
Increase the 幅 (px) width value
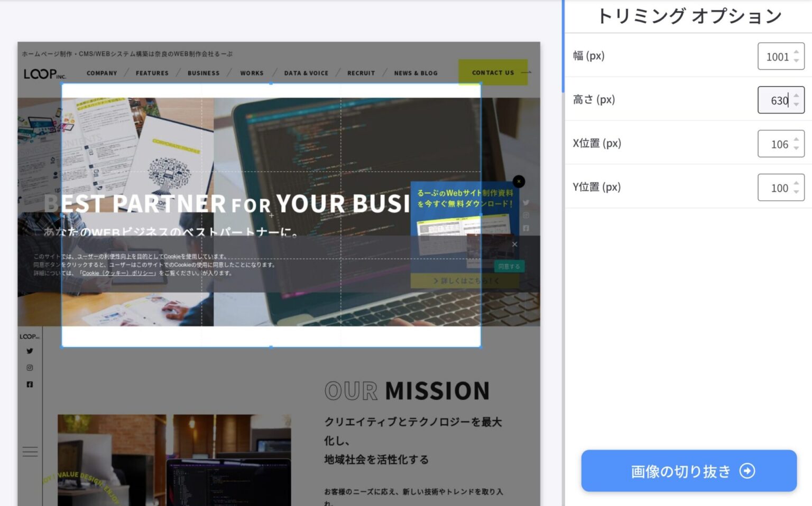tap(796, 52)
